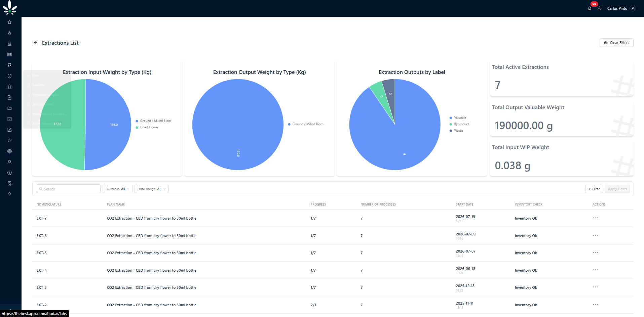The image size is (644, 317).
Task: Open the shield check icon in sidebar
Action: (x=9, y=76)
